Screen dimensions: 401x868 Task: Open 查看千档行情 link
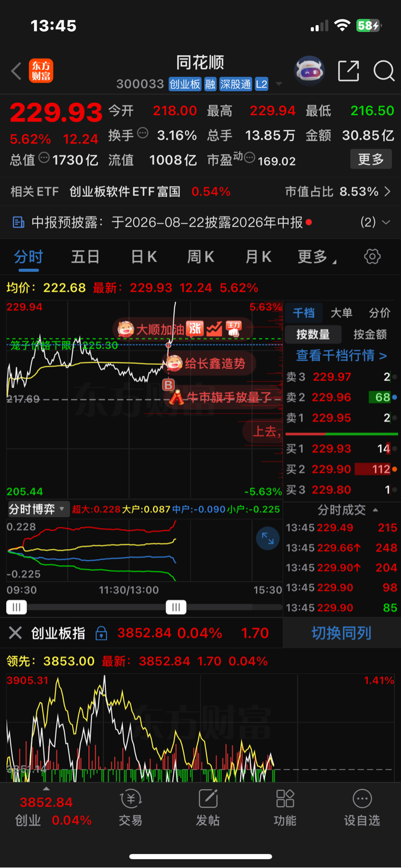(341, 355)
